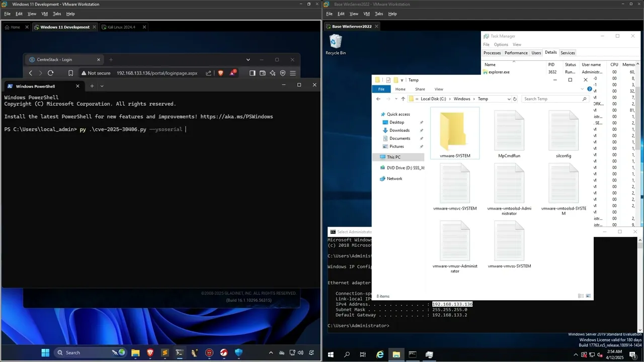Open Internet Explorer from server taskbar
644x362 pixels.
[x=380, y=354]
